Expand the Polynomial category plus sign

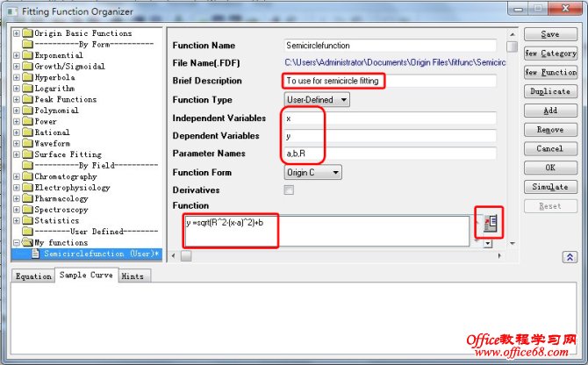coord(17,111)
